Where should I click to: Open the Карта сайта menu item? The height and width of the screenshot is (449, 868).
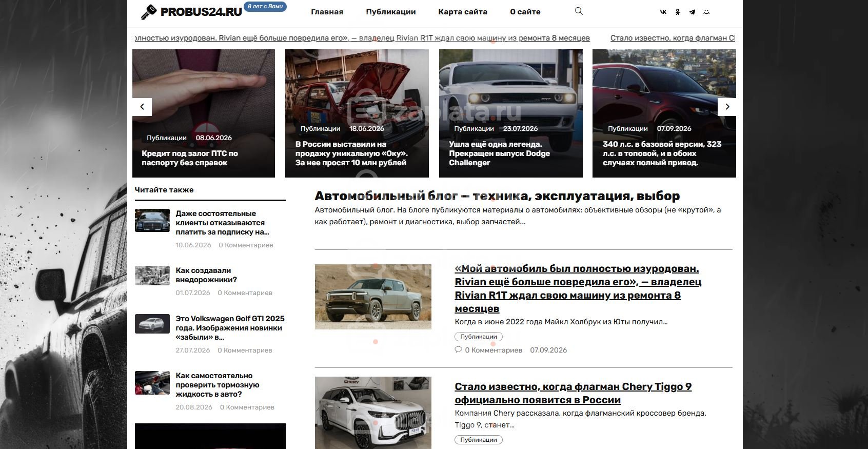tap(463, 12)
